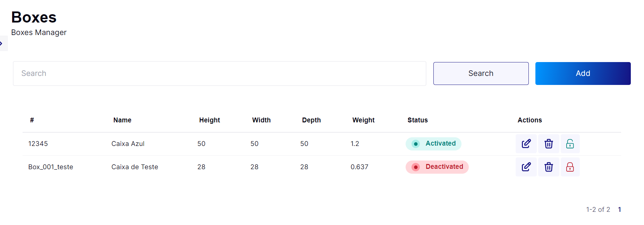
Task: Select the Name column header
Action: (x=122, y=120)
